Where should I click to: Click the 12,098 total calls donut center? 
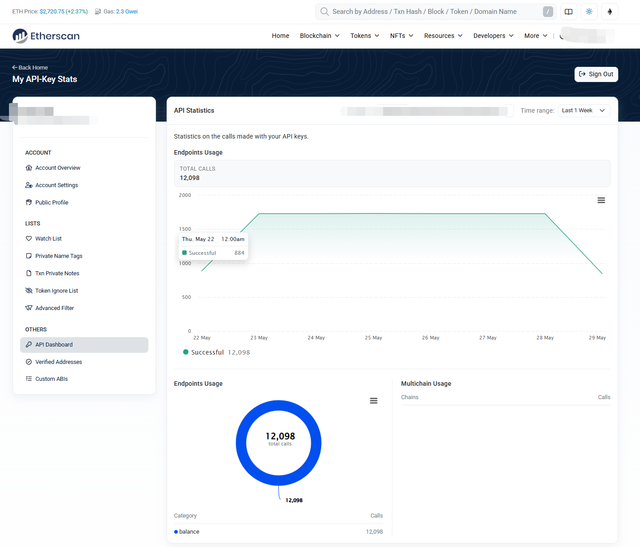click(x=280, y=438)
